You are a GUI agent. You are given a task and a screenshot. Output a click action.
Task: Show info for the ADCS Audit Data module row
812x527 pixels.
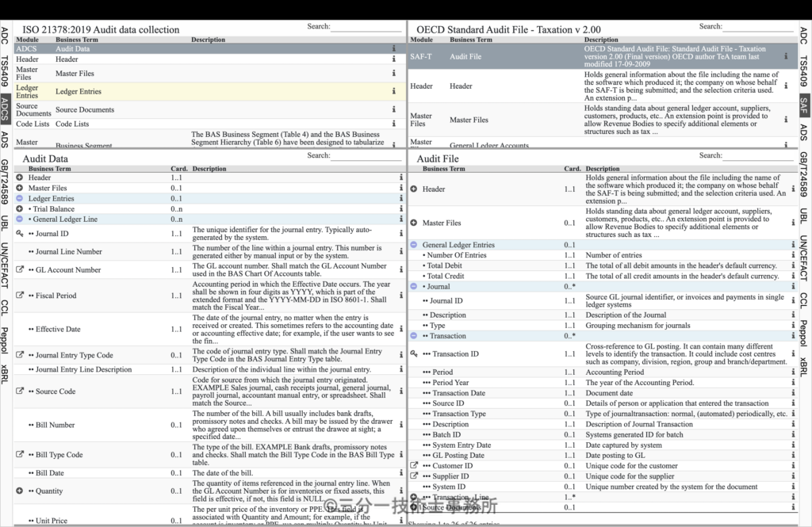(x=393, y=48)
